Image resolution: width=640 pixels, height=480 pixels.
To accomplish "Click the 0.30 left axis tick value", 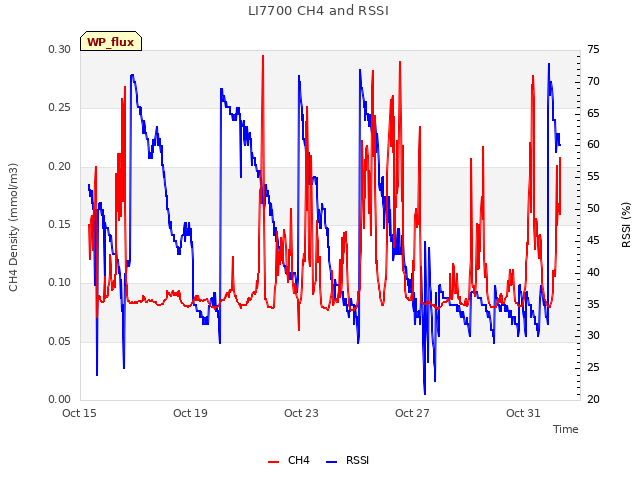I will [60, 49].
